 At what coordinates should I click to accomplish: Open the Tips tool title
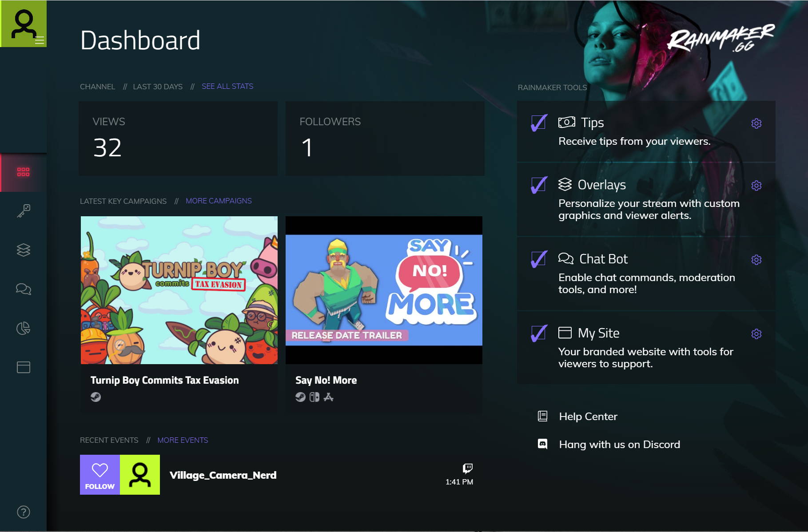(x=593, y=123)
